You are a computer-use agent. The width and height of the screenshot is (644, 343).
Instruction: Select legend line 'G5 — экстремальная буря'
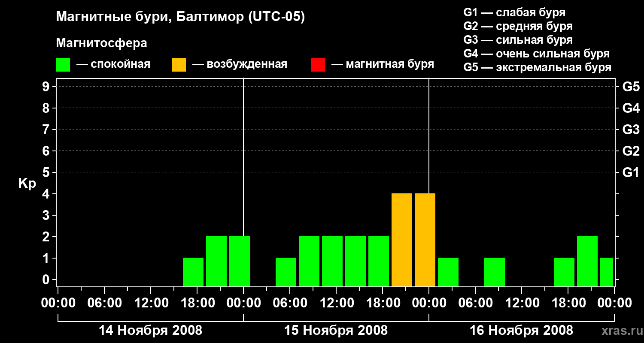coord(537,67)
